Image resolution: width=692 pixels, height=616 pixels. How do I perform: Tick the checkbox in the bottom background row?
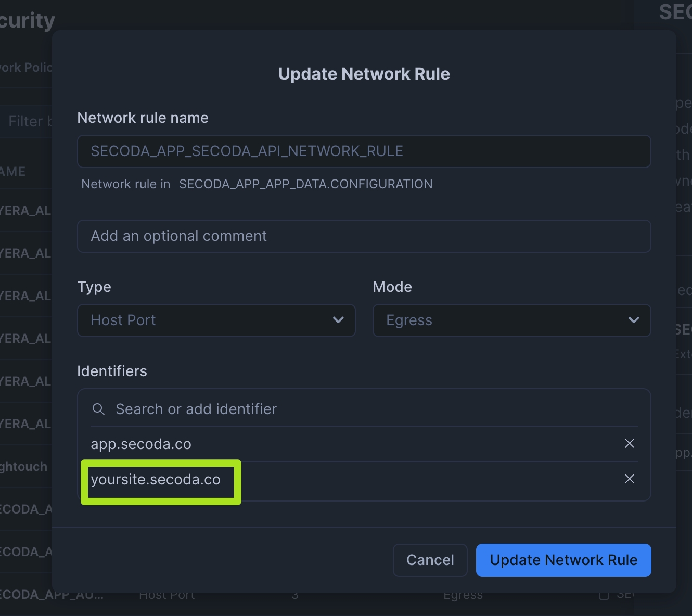[x=604, y=595]
